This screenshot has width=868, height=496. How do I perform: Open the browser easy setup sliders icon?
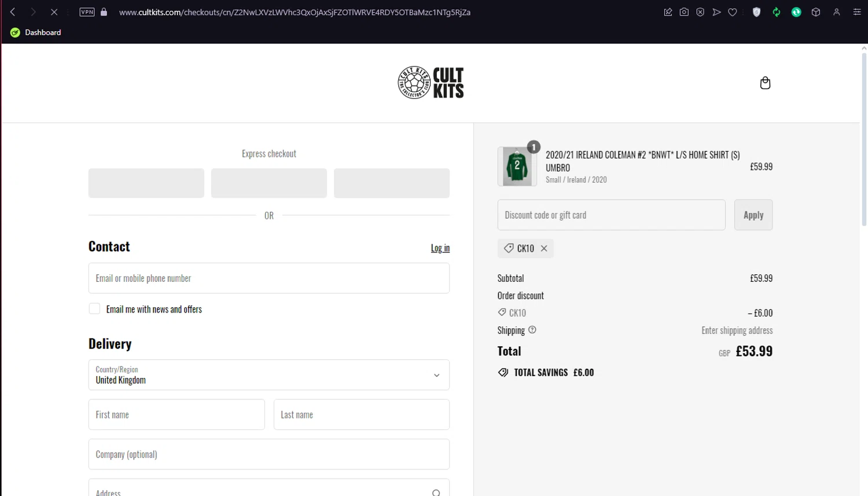pyautogui.click(x=857, y=12)
